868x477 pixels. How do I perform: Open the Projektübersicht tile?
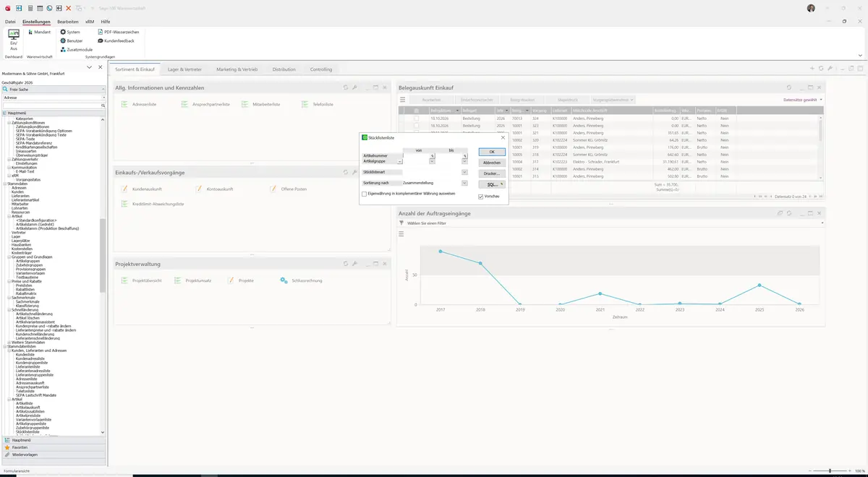[141, 280]
